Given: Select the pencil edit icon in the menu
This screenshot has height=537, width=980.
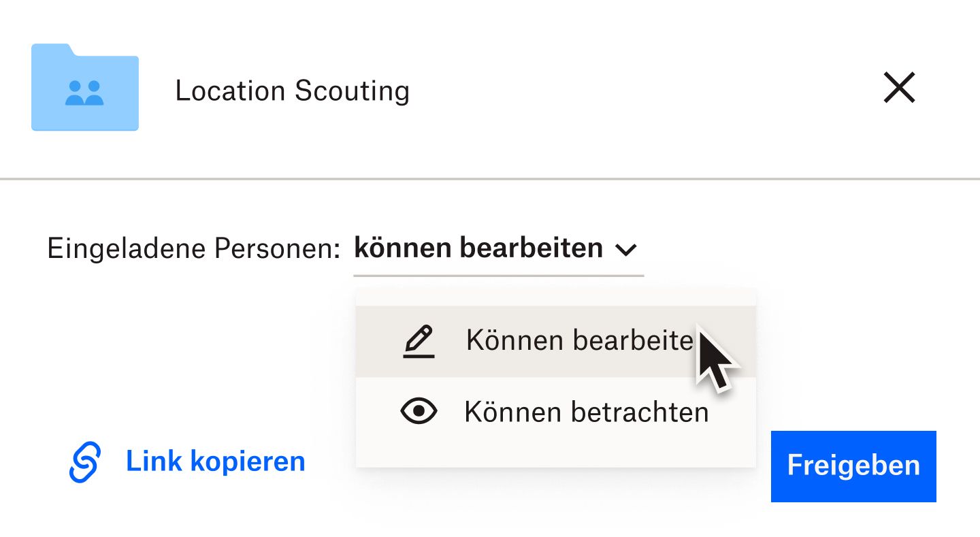Looking at the screenshot, I should (419, 340).
